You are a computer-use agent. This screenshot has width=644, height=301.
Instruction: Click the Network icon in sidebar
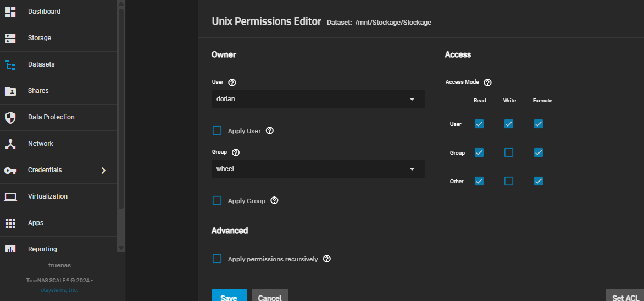10,144
